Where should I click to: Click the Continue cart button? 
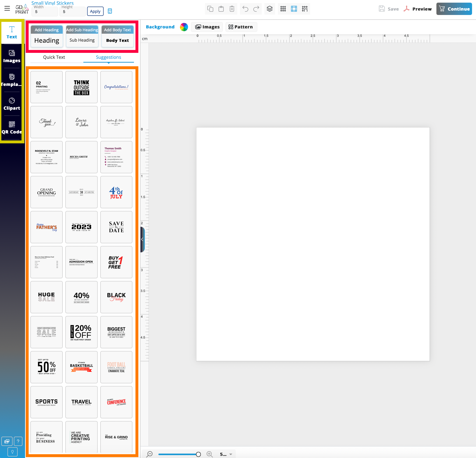tap(454, 9)
